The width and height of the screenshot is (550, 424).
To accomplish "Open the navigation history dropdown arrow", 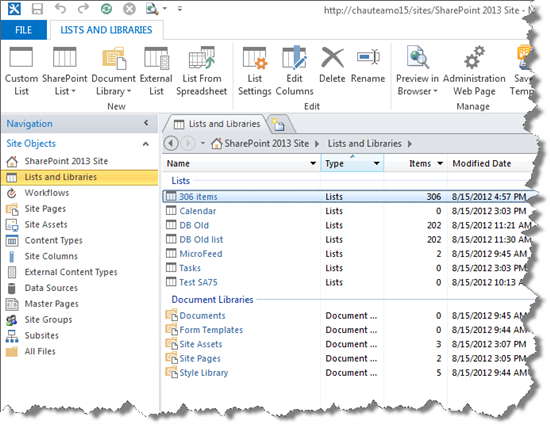I will pos(203,143).
